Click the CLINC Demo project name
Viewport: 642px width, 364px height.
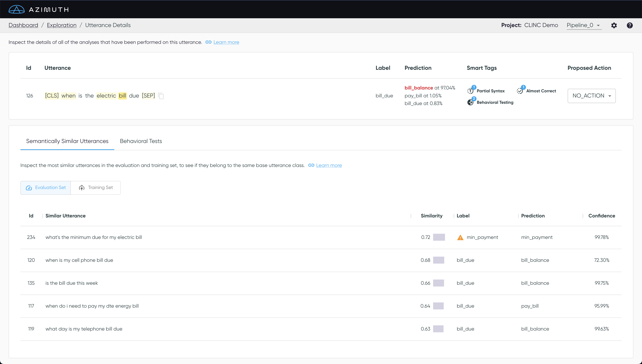(541, 25)
